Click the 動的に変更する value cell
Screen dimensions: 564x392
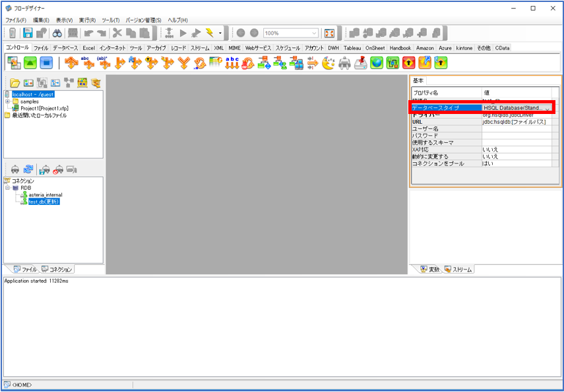coord(517,157)
